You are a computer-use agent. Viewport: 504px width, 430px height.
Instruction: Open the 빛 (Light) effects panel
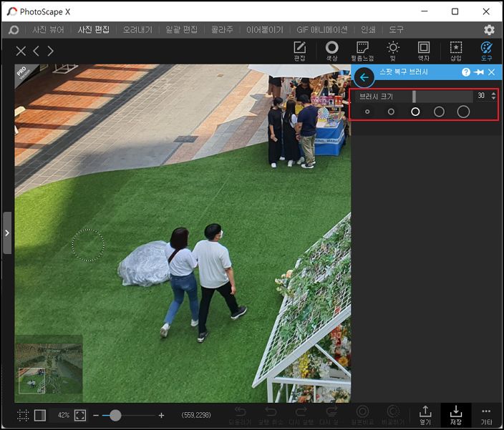[x=393, y=51]
